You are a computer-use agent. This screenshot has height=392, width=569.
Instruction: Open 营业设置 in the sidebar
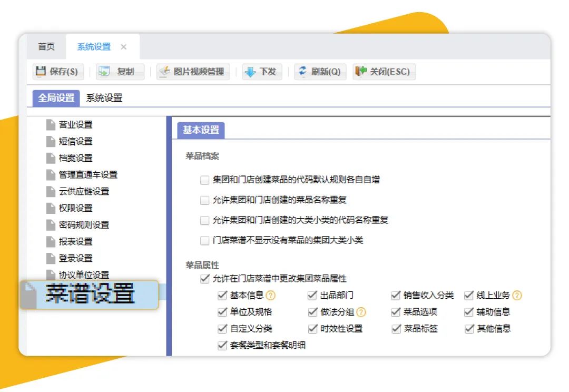[75, 125]
